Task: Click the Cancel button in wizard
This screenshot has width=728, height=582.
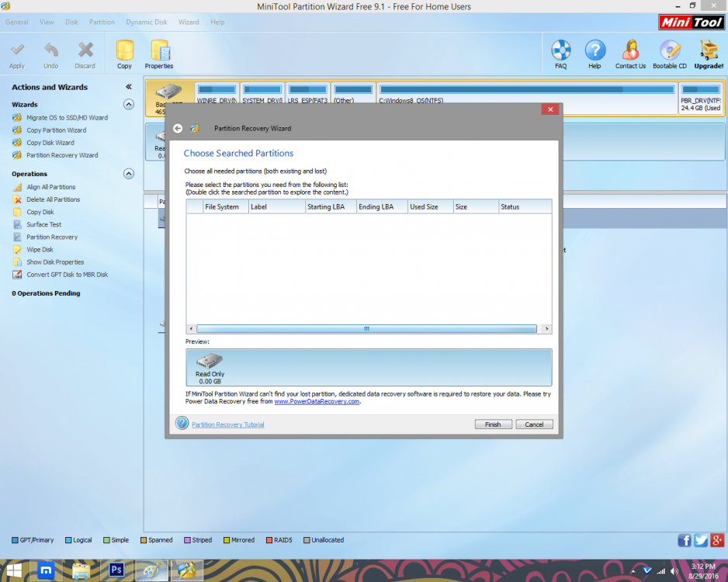Action: tap(534, 424)
